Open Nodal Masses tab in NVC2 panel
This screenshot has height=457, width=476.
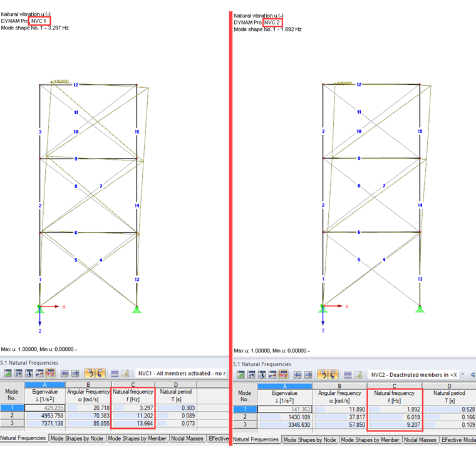click(420, 439)
